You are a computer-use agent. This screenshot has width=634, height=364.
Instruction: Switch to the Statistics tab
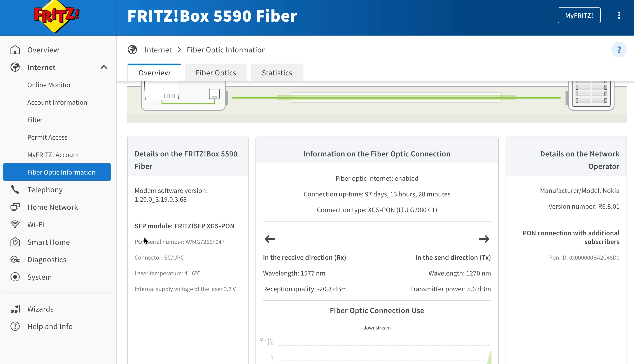point(277,73)
